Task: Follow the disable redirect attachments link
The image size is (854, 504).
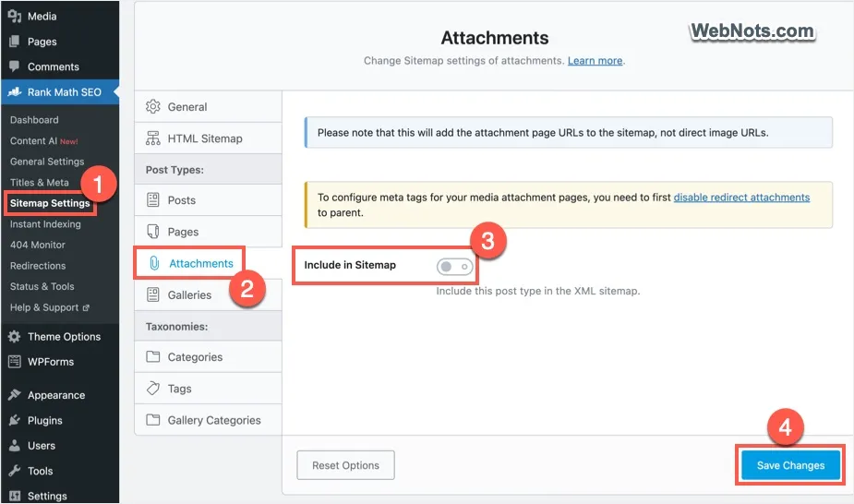Action: [x=741, y=198]
